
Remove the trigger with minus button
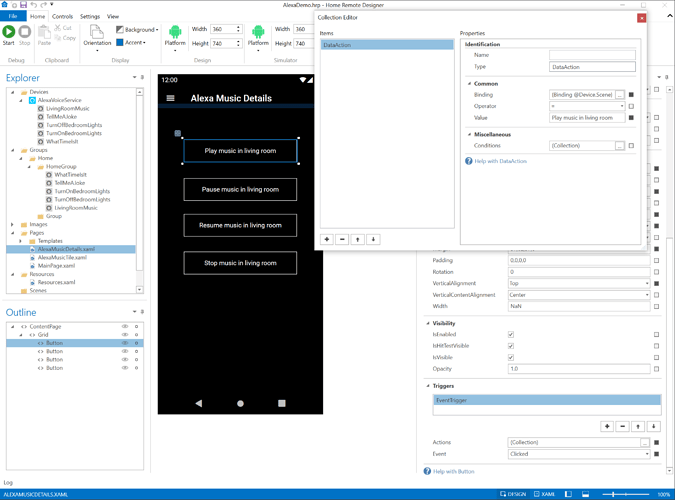[622, 426]
